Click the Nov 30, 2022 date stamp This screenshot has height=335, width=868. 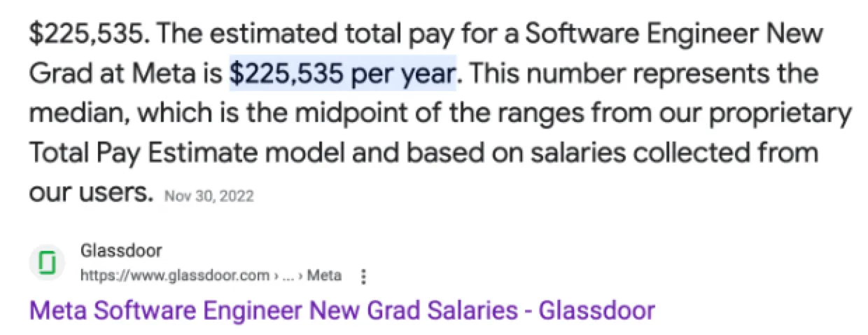tap(209, 196)
